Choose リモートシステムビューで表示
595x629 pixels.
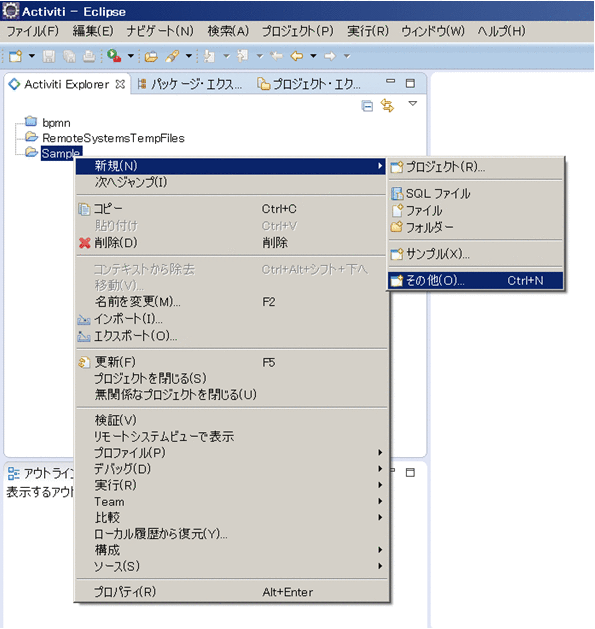231,436
